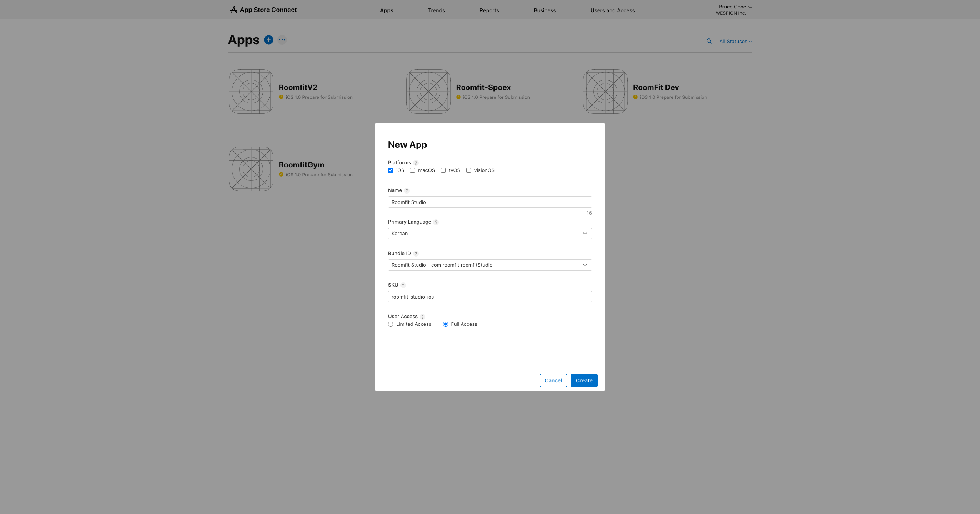The height and width of the screenshot is (514, 980).
Task: Open the All Statuses filter dropdown
Action: (x=735, y=42)
